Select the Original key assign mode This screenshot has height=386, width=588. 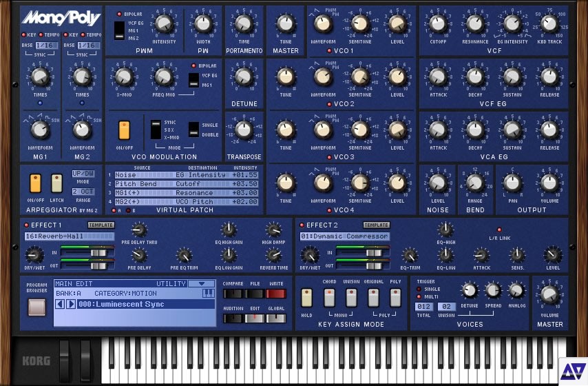(373, 298)
